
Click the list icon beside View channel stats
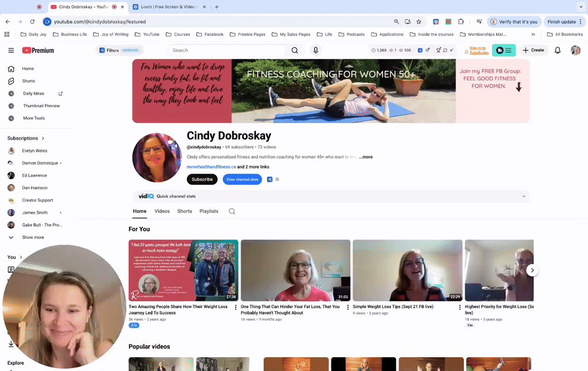tap(277, 179)
